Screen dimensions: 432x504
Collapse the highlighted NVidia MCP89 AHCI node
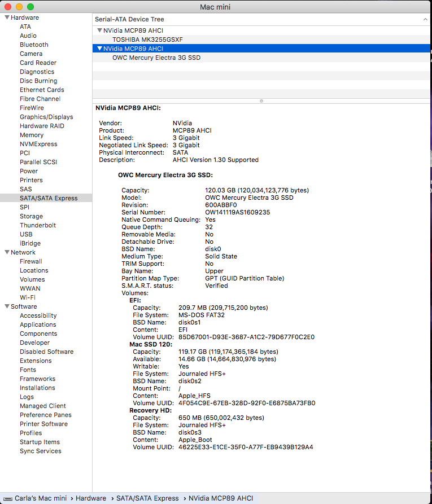click(100, 49)
